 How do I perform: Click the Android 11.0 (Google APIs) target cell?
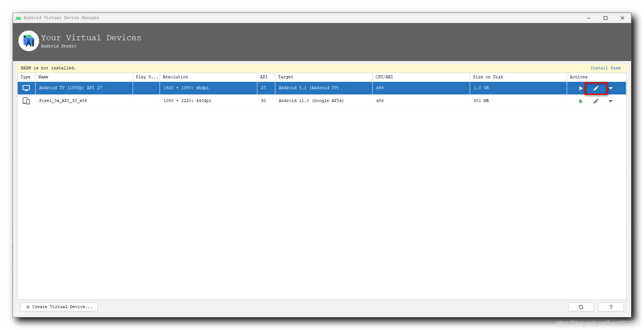[x=324, y=101]
